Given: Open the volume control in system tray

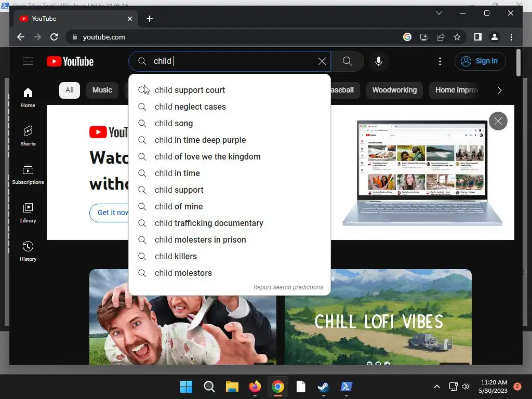Looking at the screenshot, I should click(465, 387).
